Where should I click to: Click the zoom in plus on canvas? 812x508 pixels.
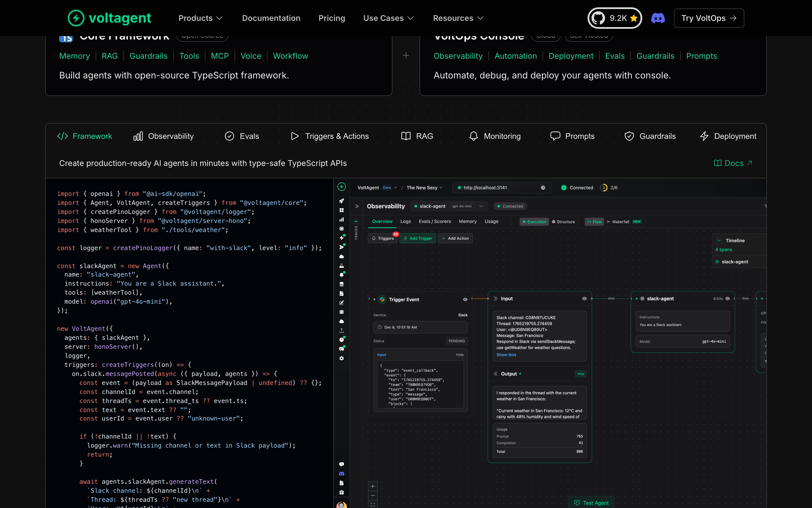point(373,486)
